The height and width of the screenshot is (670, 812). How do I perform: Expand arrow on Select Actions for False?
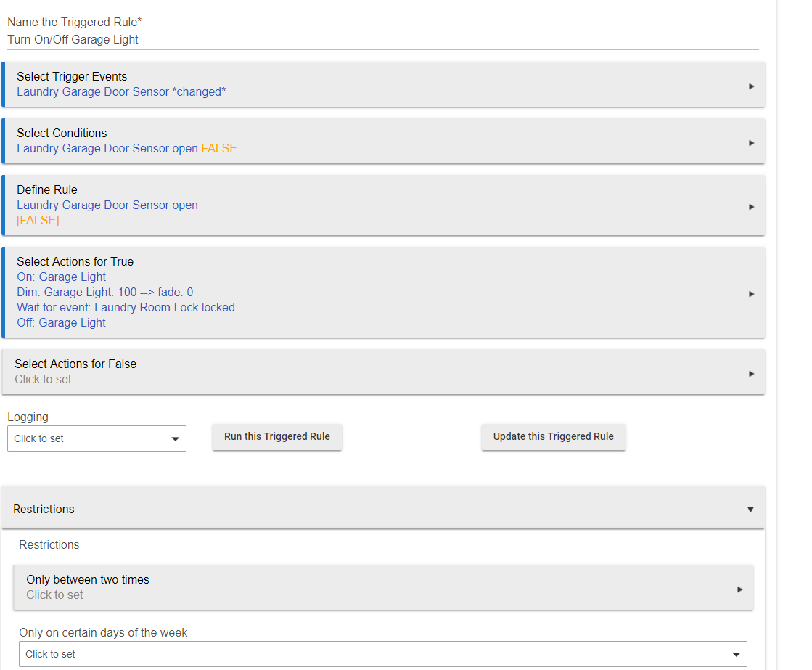click(751, 374)
